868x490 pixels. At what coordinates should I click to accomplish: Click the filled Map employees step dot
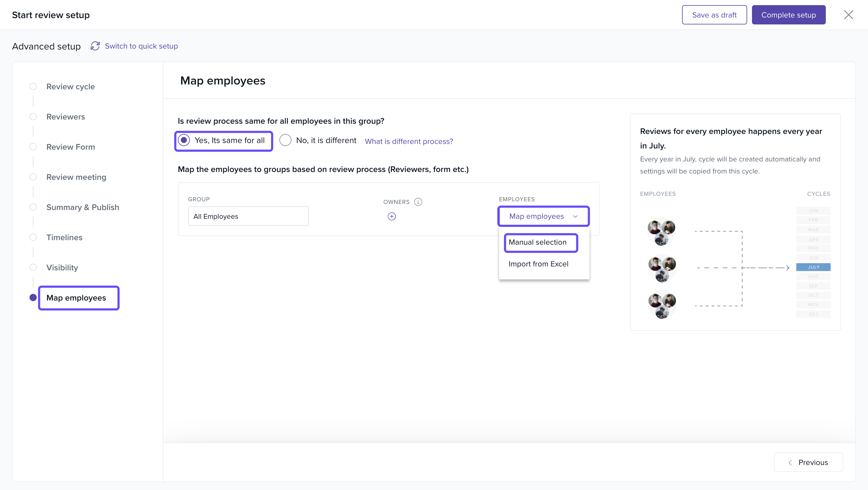[33, 297]
